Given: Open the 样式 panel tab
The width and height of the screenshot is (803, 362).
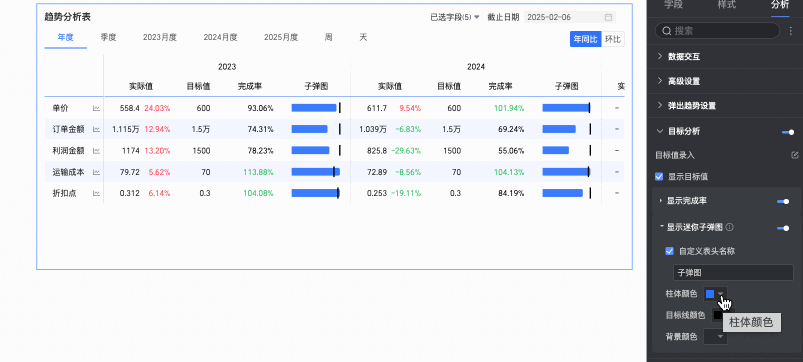Looking at the screenshot, I should coord(727,5).
